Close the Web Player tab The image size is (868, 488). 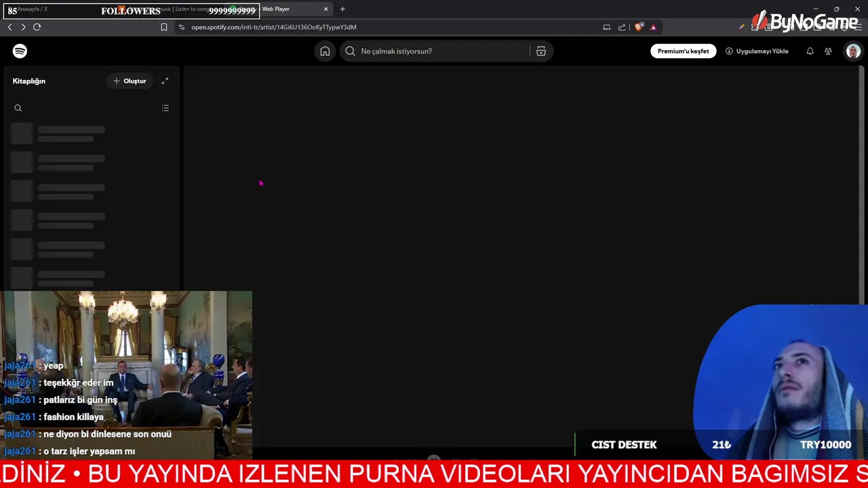click(x=325, y=9)
